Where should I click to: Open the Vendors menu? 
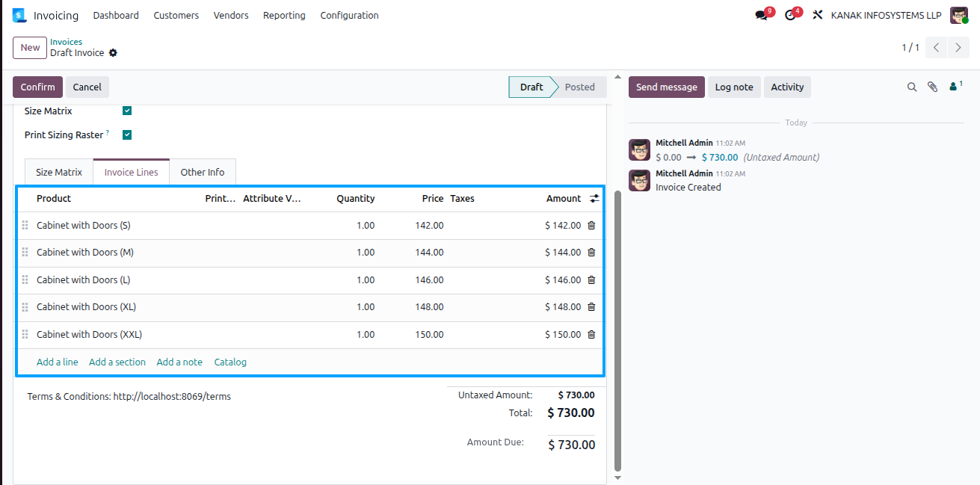tap(231, 15)
